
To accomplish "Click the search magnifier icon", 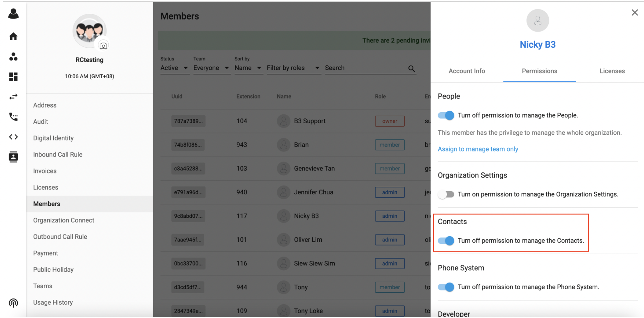I will click(412, 69).
